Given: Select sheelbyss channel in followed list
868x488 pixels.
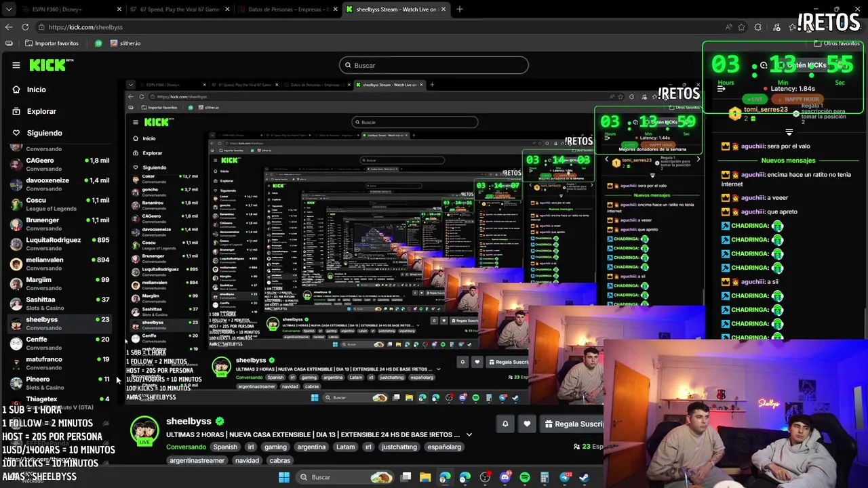Looking at the screenshot, I should (x=60, y=323).
